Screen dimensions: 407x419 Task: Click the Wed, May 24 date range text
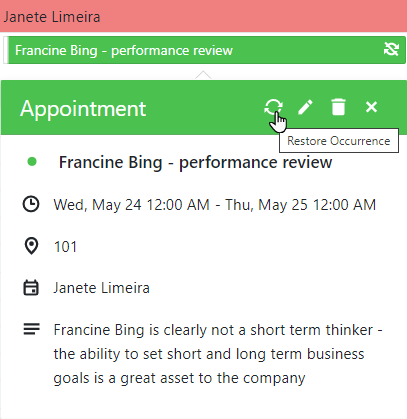tap(215, 205)
